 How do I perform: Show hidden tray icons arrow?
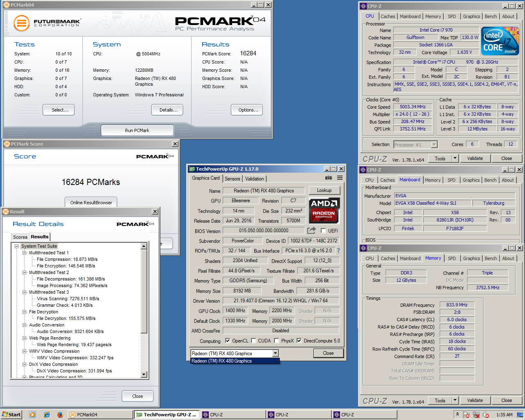457,414
